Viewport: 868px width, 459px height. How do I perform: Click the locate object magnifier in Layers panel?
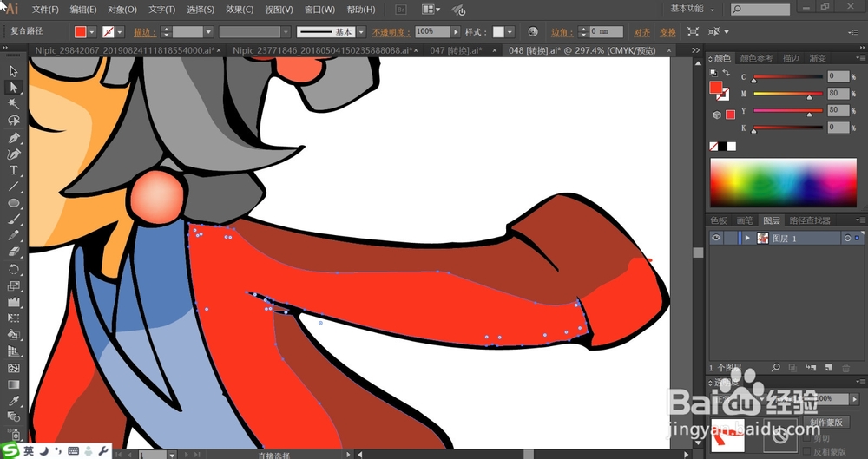776,367
